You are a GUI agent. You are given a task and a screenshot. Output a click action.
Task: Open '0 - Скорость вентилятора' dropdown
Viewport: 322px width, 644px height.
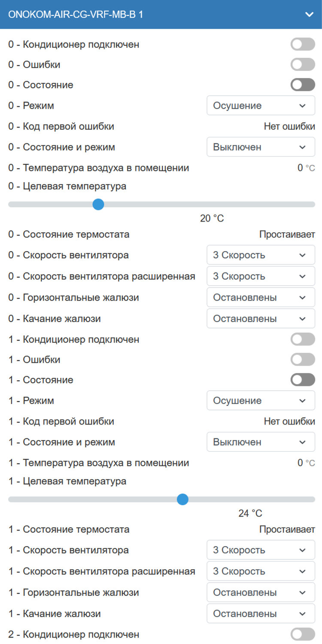click(261, 255)
